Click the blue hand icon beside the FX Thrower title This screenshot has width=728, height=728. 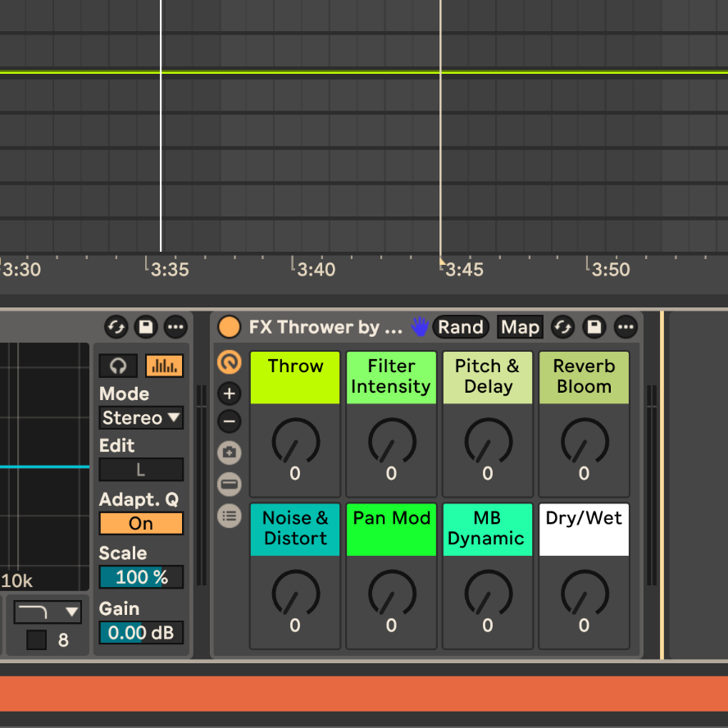pos(420,327)
